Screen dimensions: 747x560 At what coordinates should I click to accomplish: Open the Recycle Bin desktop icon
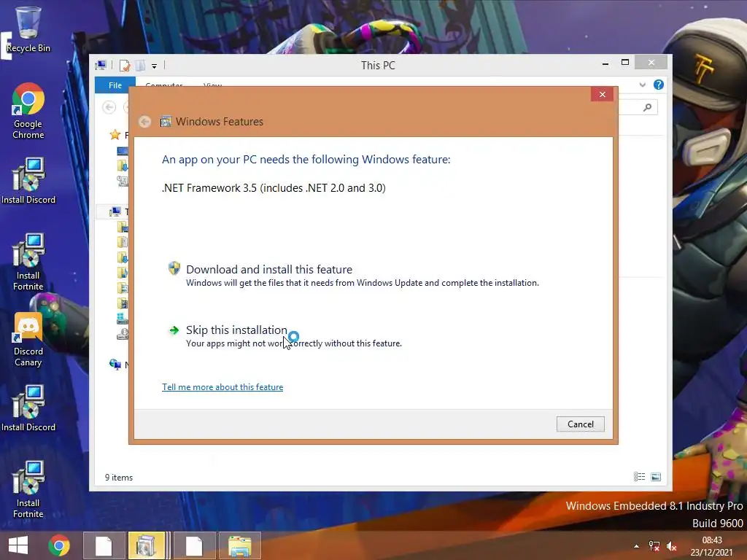tap(28, 29)
